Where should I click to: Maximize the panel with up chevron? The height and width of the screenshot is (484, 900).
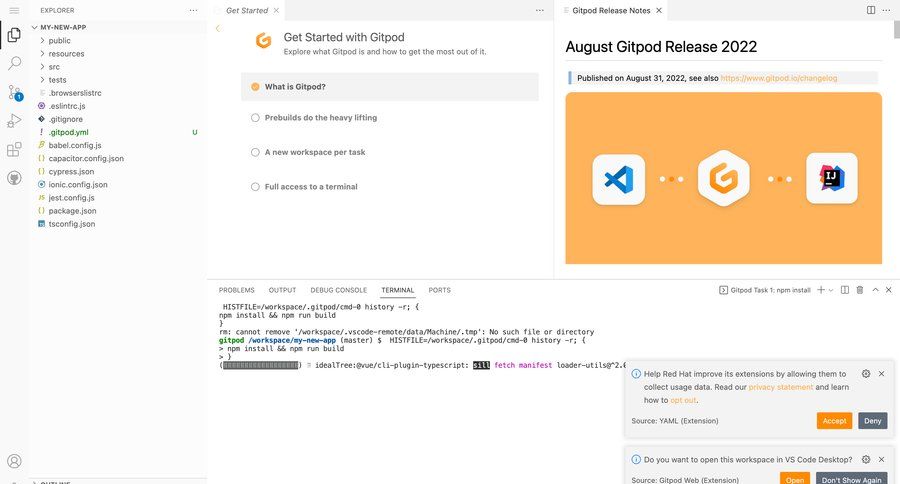tap(875, 290)
